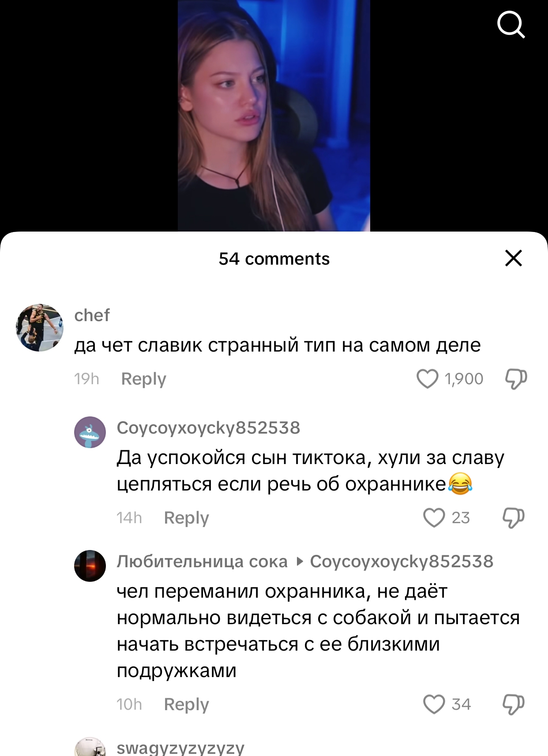The image size is (548, 756).
Task: Reply to the 10h-old comment
Action: pos(186,704)
